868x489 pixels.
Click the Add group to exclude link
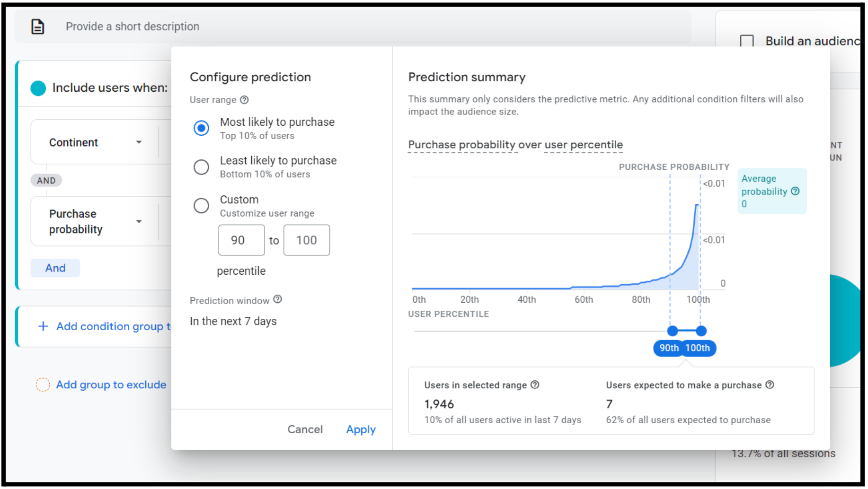click(111, 385)
